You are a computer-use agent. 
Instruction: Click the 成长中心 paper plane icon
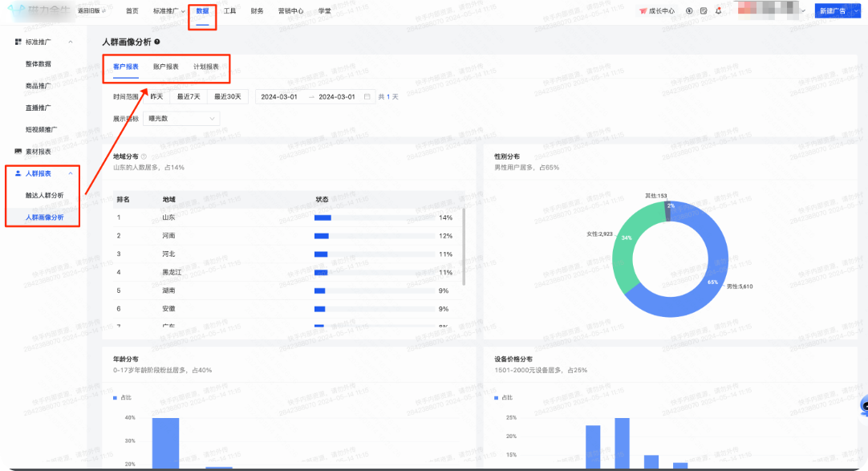click(643, 11)
